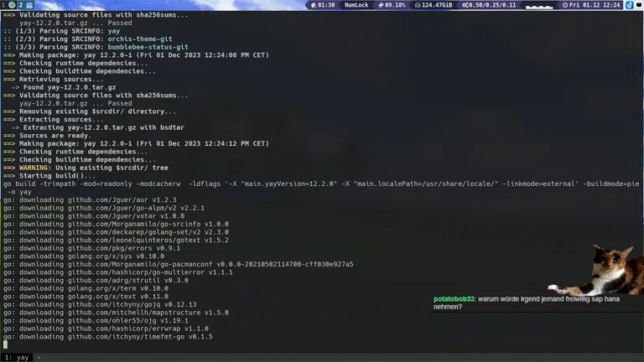The height and width of the screenshot is (362, 644).
Task: Click the chat message about sap hana
Action: tap(527, 303)
